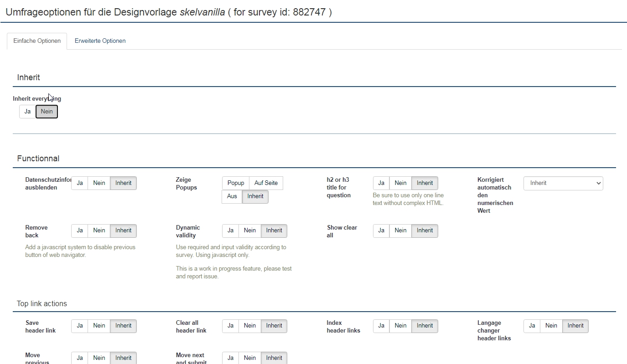
Task: Click Inherit for Remove back option
Action: point(123,231)
